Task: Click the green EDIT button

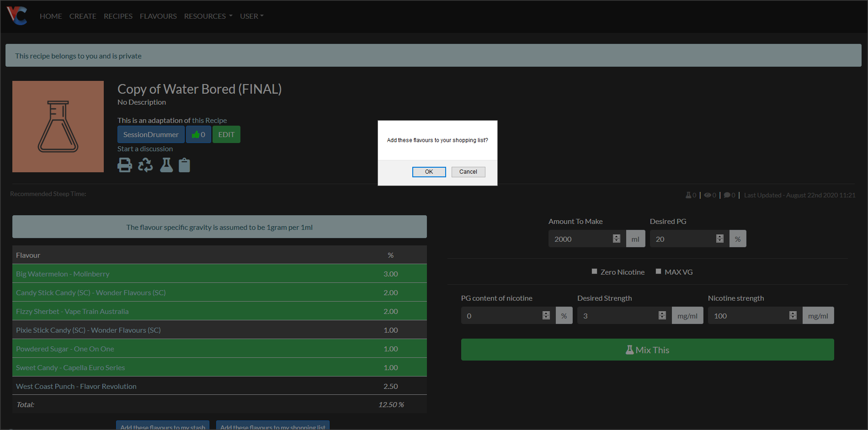Action: point(226,134)
